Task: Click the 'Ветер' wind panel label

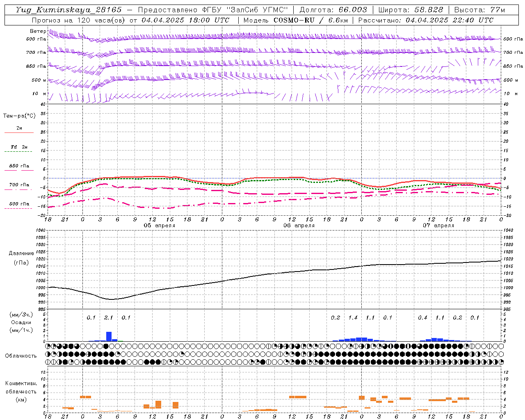Action: point(38,31)
